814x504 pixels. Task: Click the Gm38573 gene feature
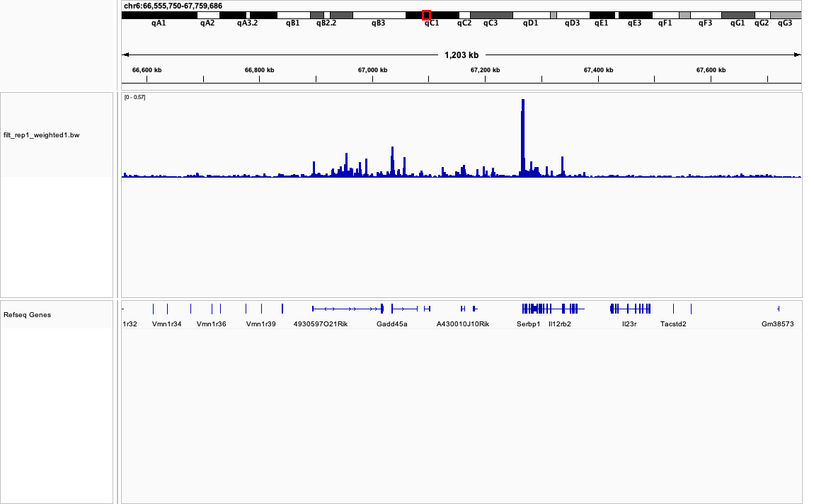(x=777, y=324)
